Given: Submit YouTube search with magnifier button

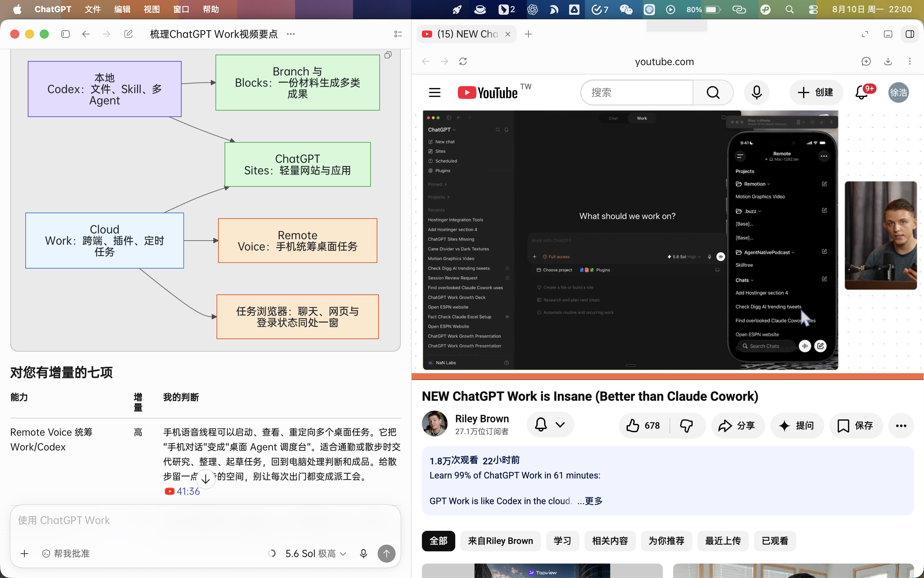Looking at the screenshot, I should point(713,92).
